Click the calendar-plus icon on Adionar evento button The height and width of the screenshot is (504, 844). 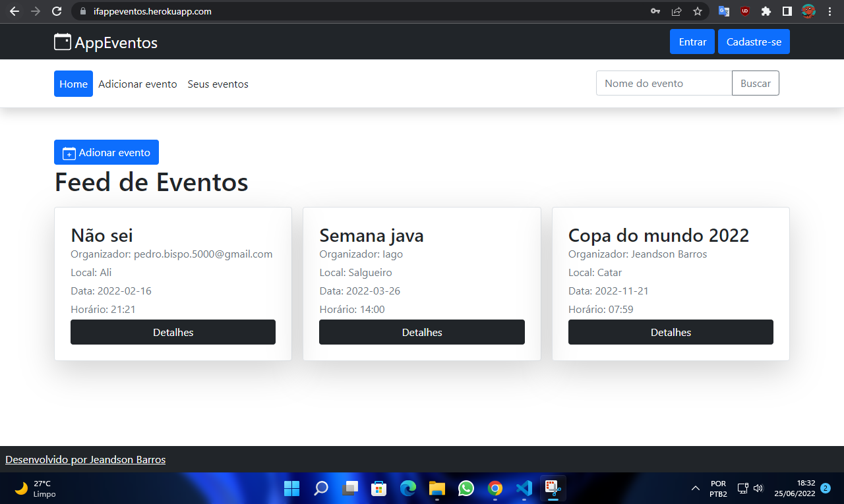click(x=68, y=152)
